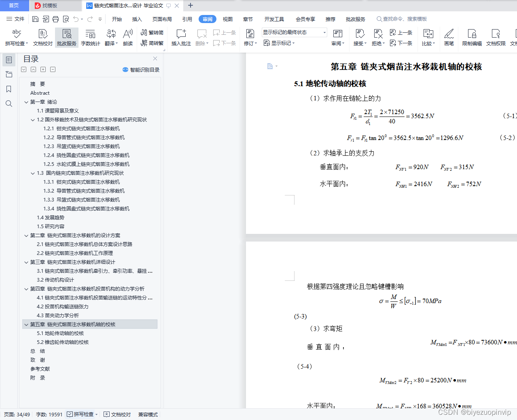Collapse the 第五章 chapter tree node
The image size is (517, 420).
pos(26,324)
